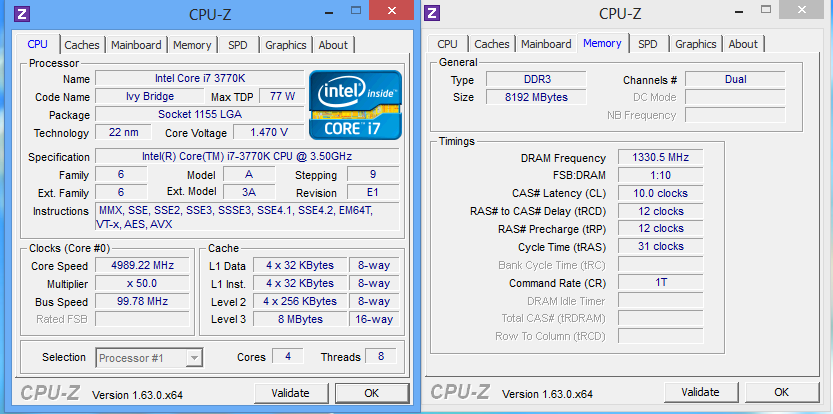Click the Stepping value 9
Screen dimensions: 833x414
[x=373, y=174]
